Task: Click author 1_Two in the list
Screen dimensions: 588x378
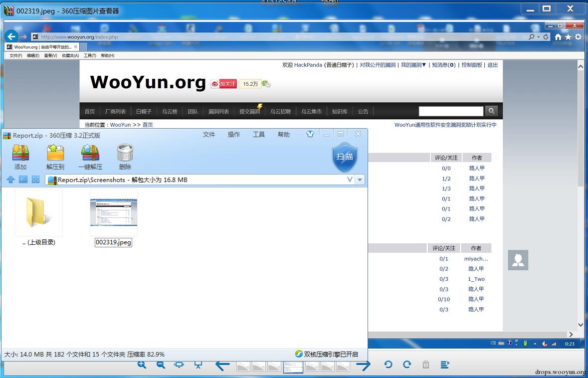Action: click(x=476, y=279)
